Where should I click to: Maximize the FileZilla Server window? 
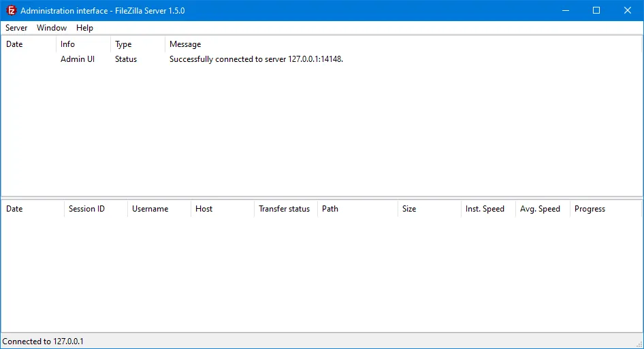(596, 11)
